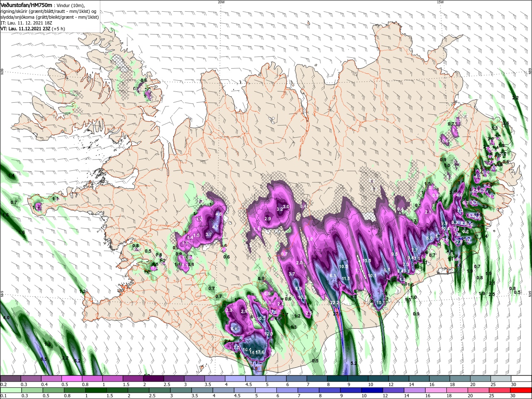Click the 11.5 precipitation value on map

[x=345, y=278]
